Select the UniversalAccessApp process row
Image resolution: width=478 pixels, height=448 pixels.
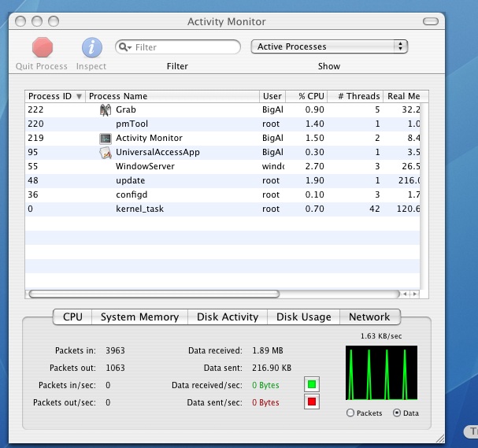(223, 153)
